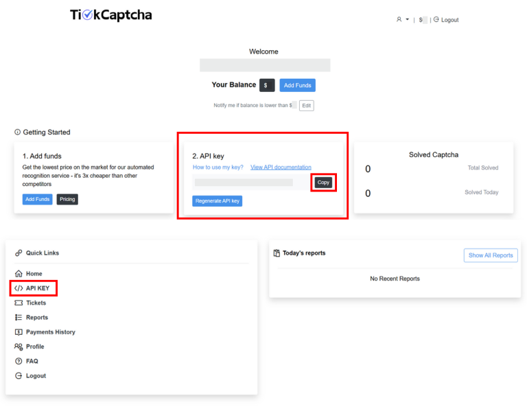Click Regenerate API key button
The height and width of the screenshot is (420, 527).
click(x=217, y=201)
